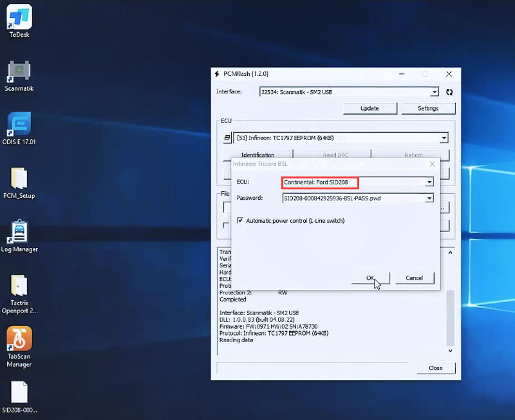
Task: Select the SID208 file on desktop
Action: (19, 394)
